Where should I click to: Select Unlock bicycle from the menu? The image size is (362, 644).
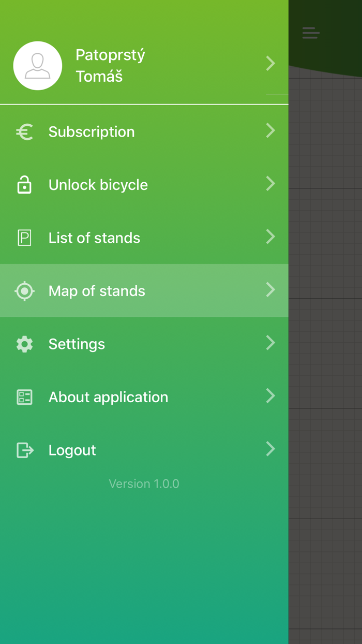[144, 185]
